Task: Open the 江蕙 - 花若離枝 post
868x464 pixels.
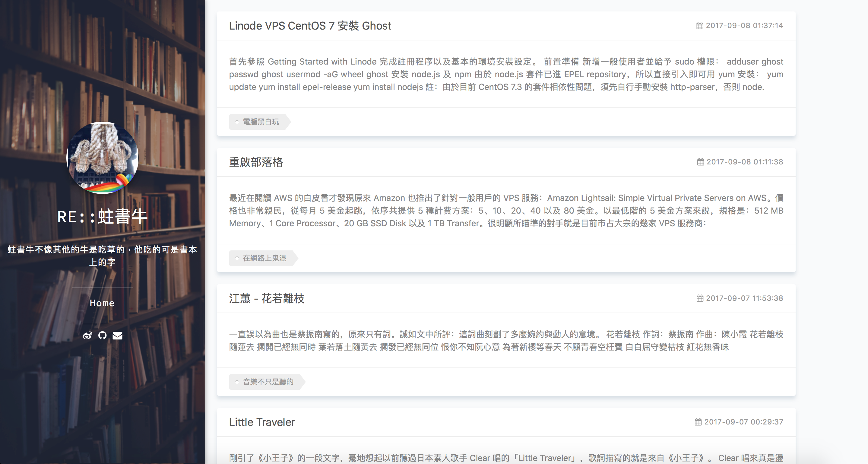Action: [267, 298]
